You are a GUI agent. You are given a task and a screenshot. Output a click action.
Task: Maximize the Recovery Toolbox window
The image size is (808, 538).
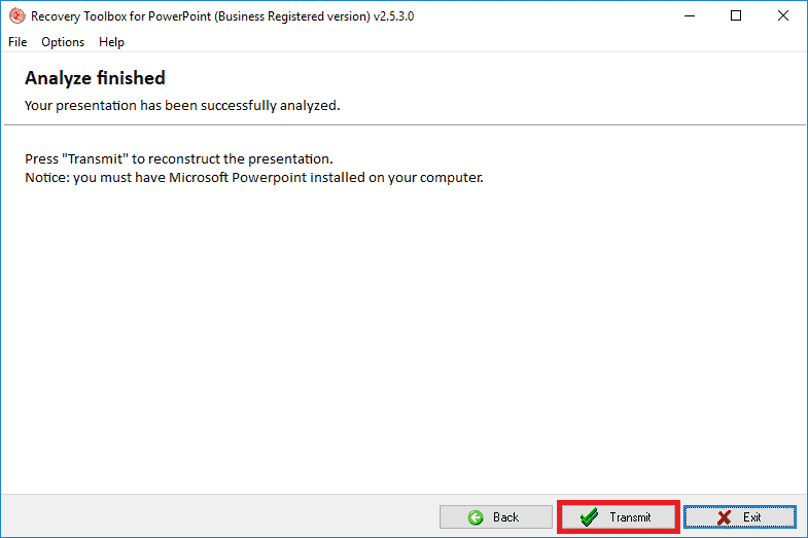[736, 16]
